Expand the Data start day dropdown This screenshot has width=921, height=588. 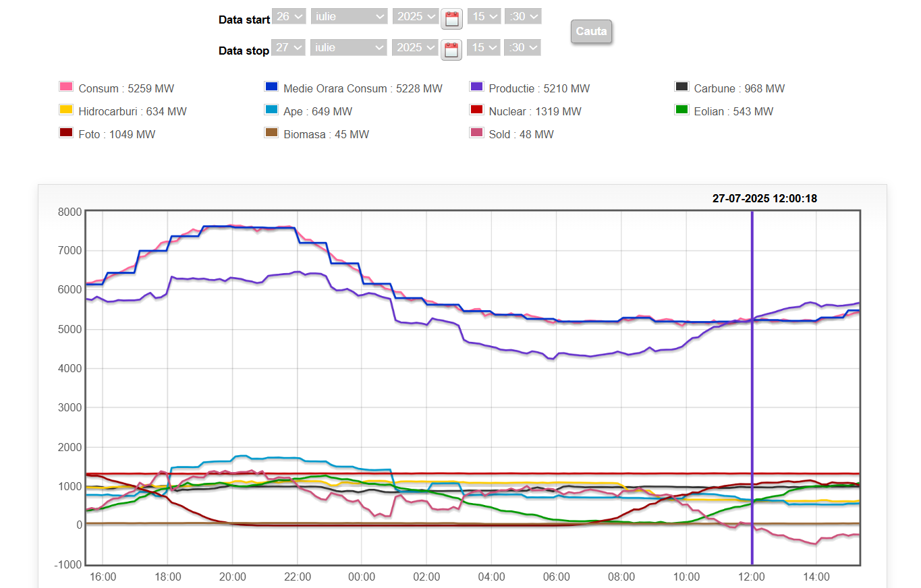click(x=289, y=16)
